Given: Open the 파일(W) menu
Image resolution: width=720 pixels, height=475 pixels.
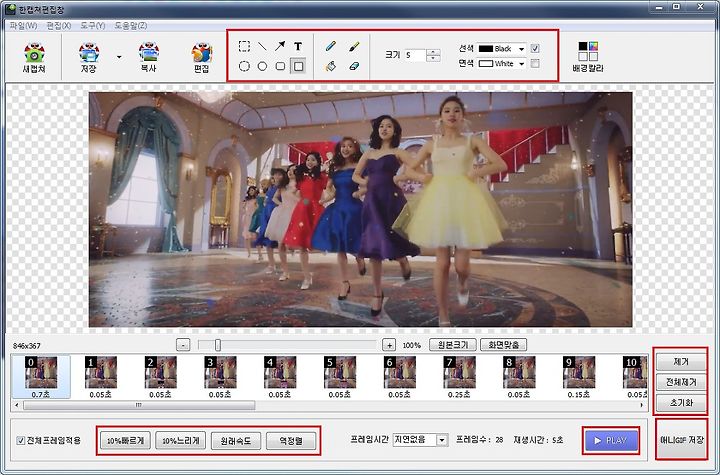Looking at the screenshot, I should click(23, 26).
